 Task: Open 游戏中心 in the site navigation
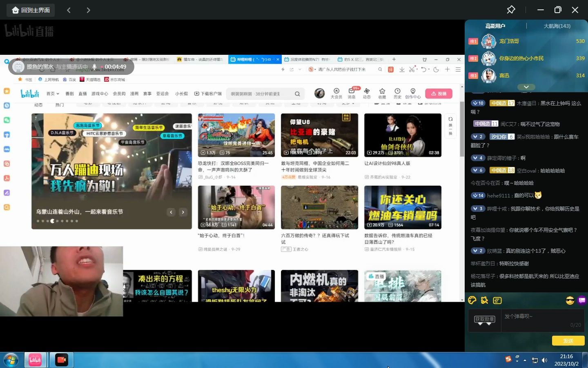coord(100,94)
